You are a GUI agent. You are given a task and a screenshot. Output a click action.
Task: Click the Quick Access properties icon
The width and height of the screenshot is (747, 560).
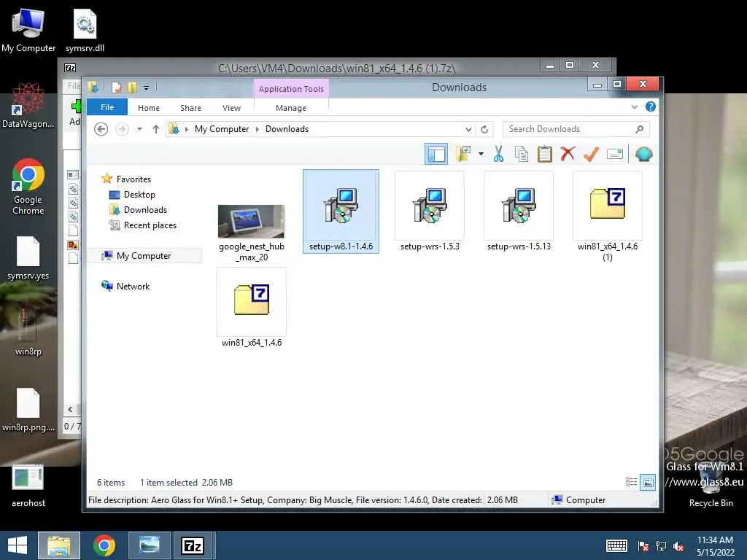(x=117, y=87)
